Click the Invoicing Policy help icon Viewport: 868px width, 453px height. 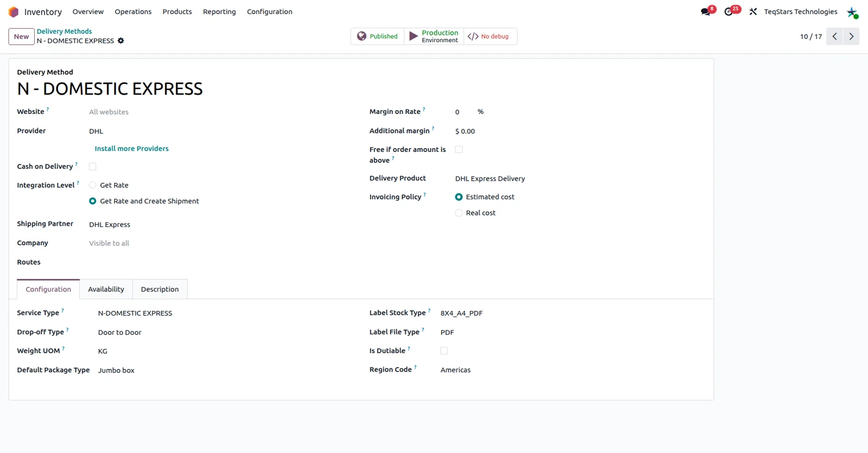[425, 194]
